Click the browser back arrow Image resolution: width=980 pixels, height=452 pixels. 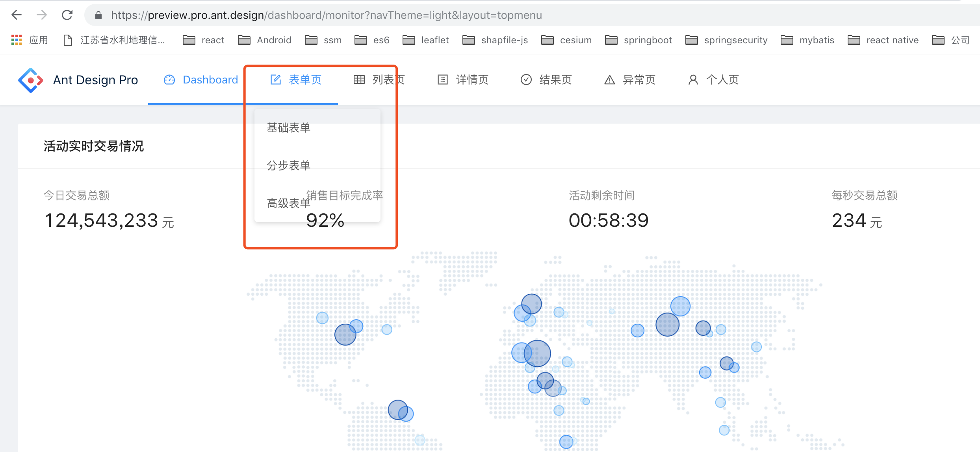click(x=17, y=15)
